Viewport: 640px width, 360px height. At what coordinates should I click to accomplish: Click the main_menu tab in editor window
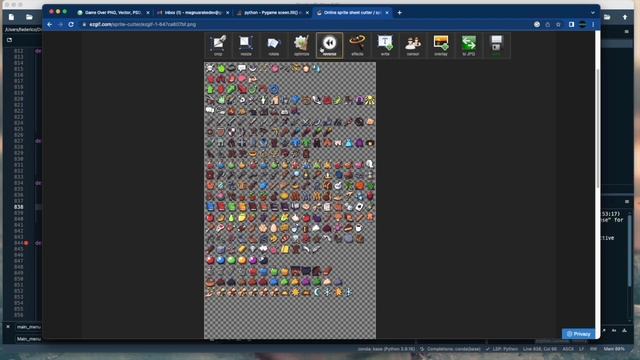[x=28, y=327]
